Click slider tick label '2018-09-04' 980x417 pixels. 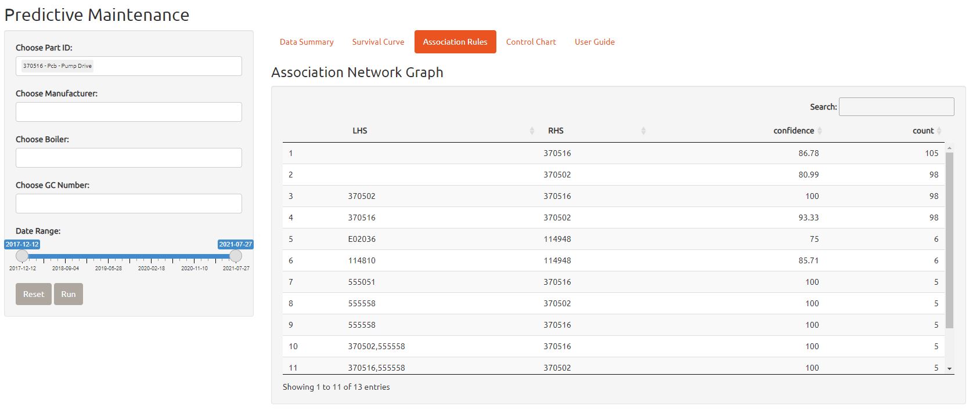(66, 269)
